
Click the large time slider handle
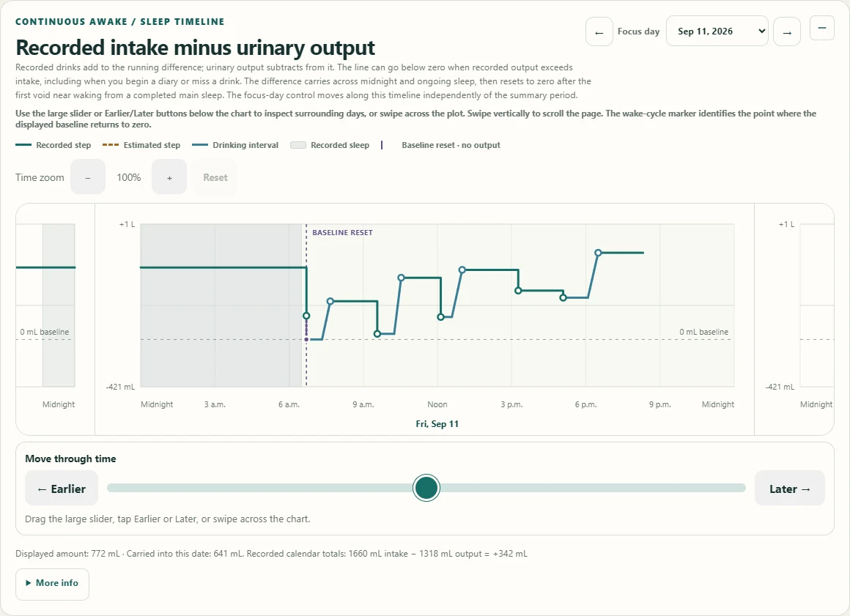(x=426, y=488)
